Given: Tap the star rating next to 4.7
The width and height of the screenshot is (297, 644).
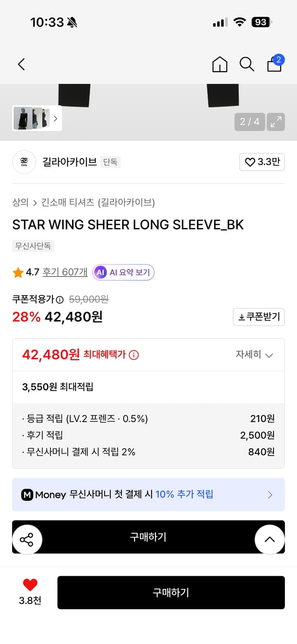Looking at the screenshot, I should 18,271.
